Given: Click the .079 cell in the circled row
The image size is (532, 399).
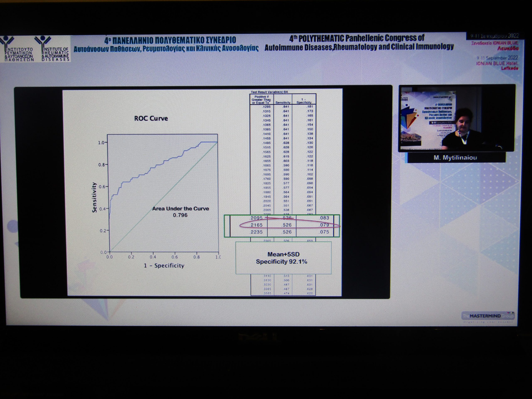Looking at the screenshot, I should click(x=324, y=225).
